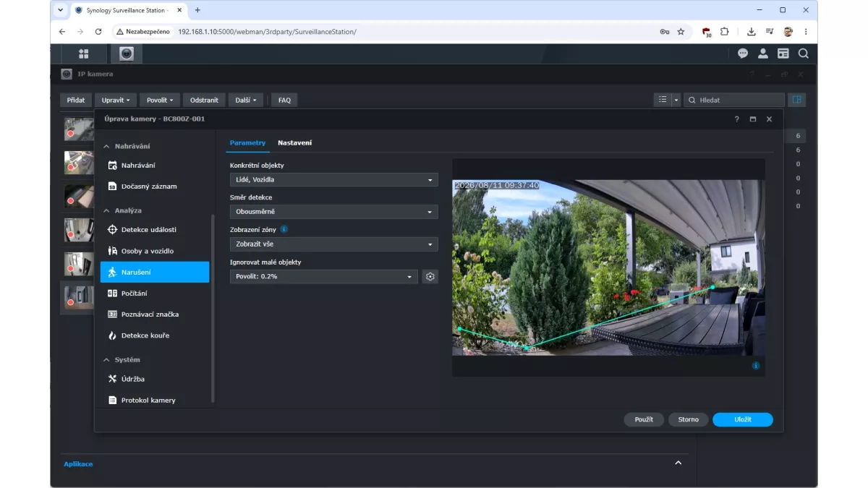Screen dimensions: 868x488
Task: Click the Uložit button
Action: (743, 419)
